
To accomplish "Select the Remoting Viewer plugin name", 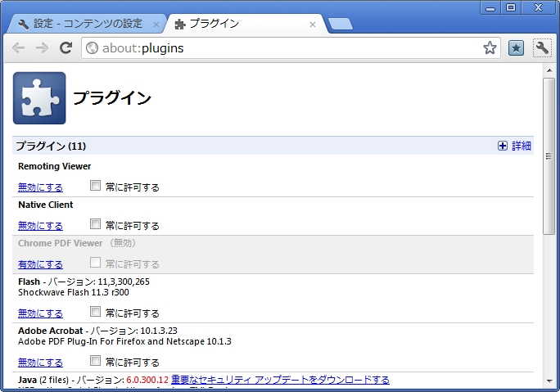I will coord(54,166).
